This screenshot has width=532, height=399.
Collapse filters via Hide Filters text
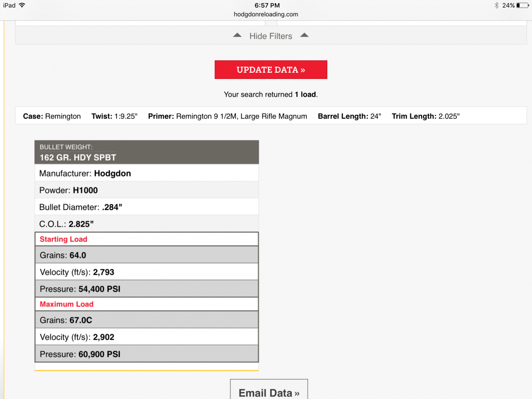pos(270,36)
